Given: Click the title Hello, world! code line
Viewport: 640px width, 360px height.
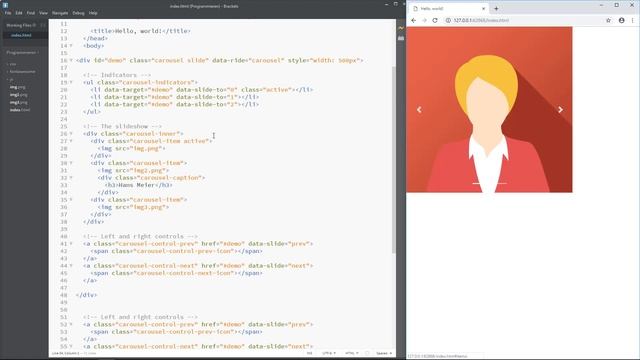Looking at the screenshot, I should point(140,31).
